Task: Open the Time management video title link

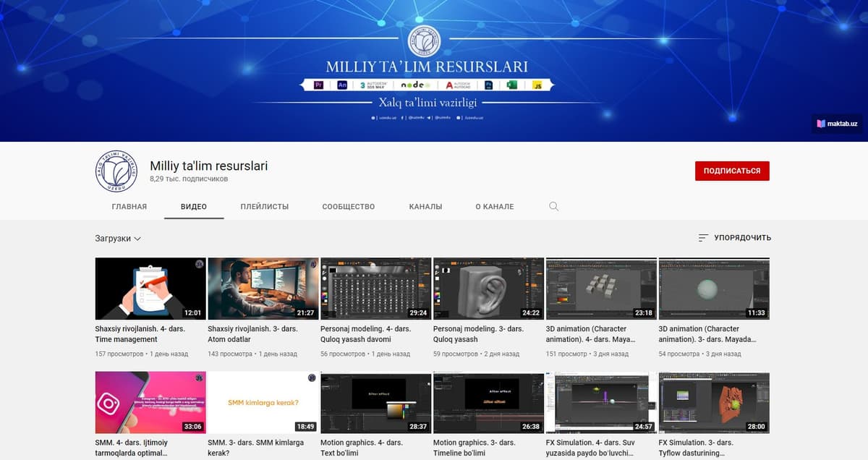Action: [x=140, y=334]
